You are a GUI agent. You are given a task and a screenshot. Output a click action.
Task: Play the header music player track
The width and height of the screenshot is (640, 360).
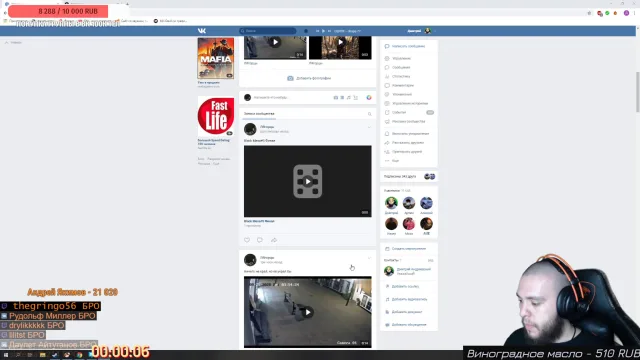click(323, 31)
